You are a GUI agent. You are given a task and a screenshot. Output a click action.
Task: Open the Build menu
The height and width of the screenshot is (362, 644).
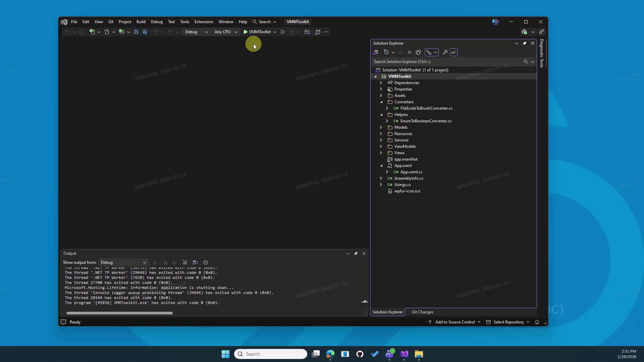click(141, 21)
